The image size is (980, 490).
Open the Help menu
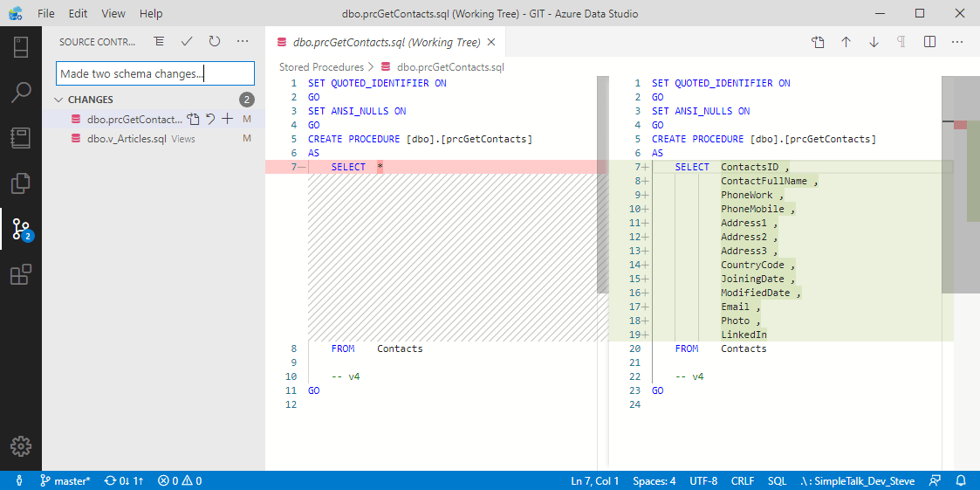pos(151,13)
